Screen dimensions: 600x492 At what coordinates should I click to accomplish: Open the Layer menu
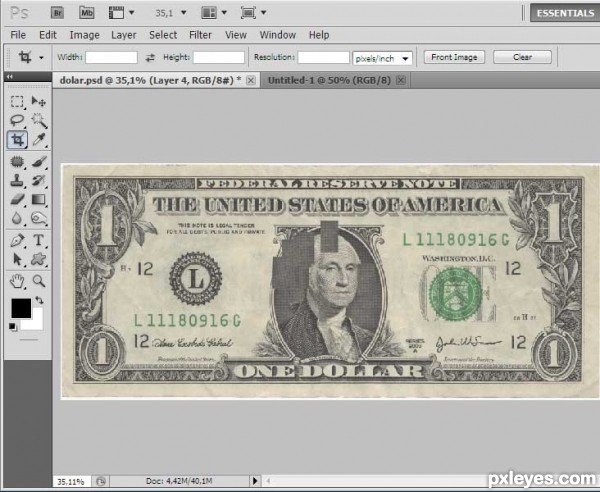(124, 35)
